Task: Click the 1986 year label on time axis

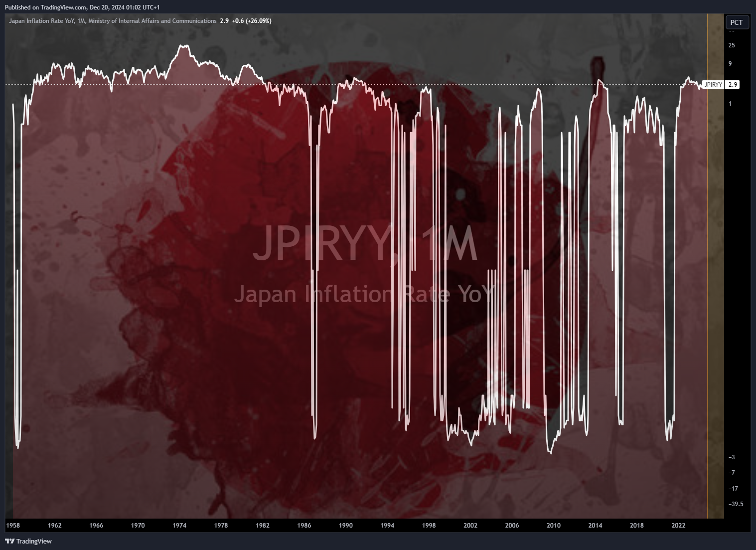Action: 304,525
